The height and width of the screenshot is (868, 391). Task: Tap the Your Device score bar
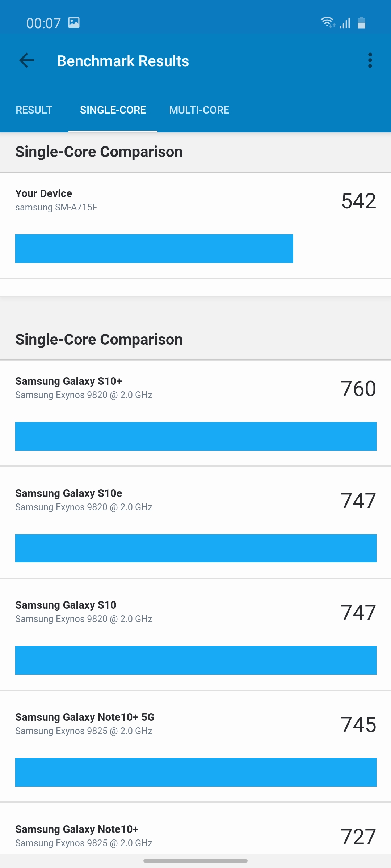154,248
